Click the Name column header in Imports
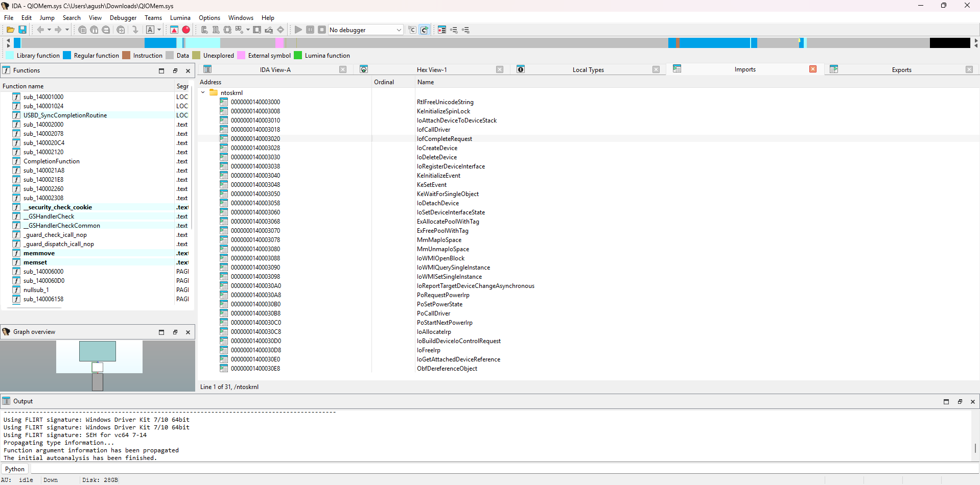The image size is (980, 485). (697, 82)
